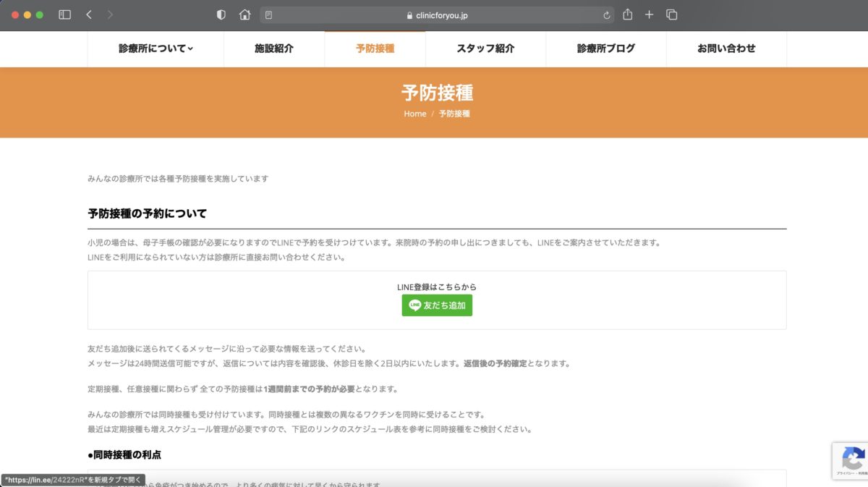Show the tab overview
The image size is (868, 487).
(x=671, y=14)
